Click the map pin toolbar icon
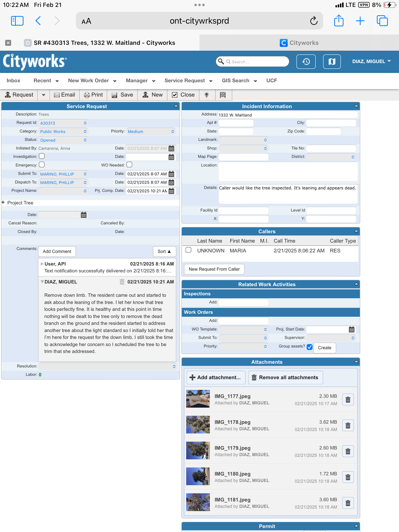The image size is (399, 532). (207, 95)
